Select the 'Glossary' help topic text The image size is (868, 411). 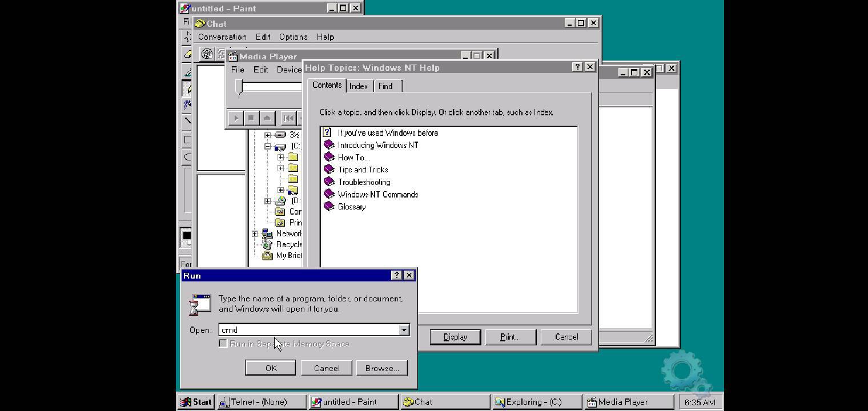pyautogui.click(x=351, y=207)
